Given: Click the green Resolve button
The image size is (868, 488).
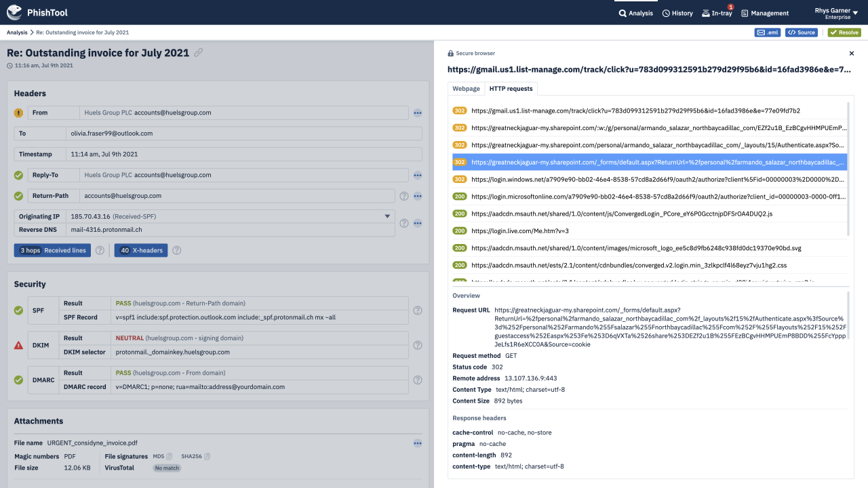Looking at the screenshot, I should point(844,33).
